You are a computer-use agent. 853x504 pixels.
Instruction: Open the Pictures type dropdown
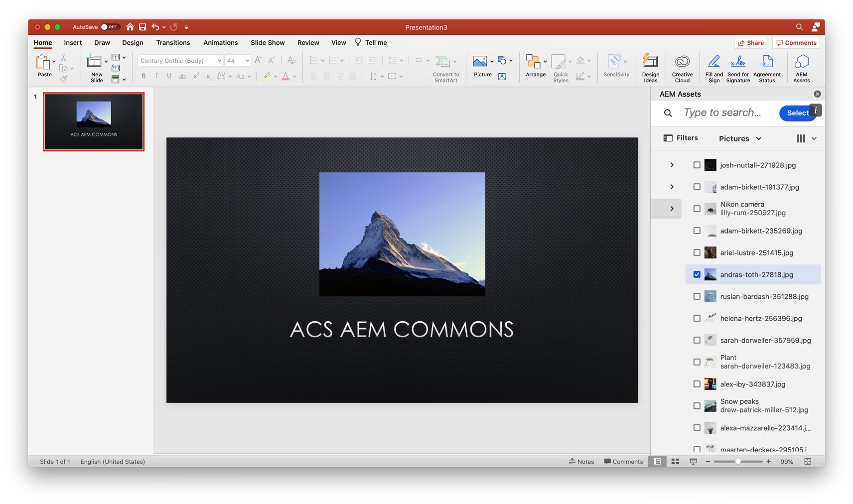[x=740, y=138]
